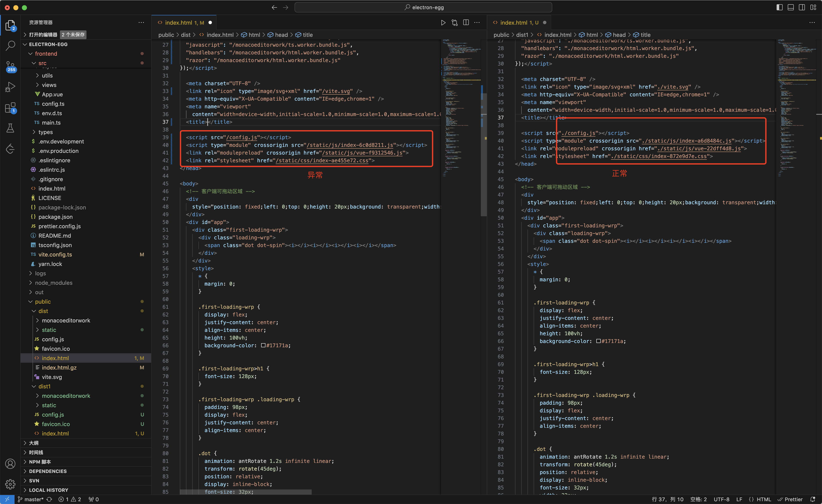Open the #17171a color swatch in right editor
The height and width of the screenshot is (504, 822).
point(599,341)
